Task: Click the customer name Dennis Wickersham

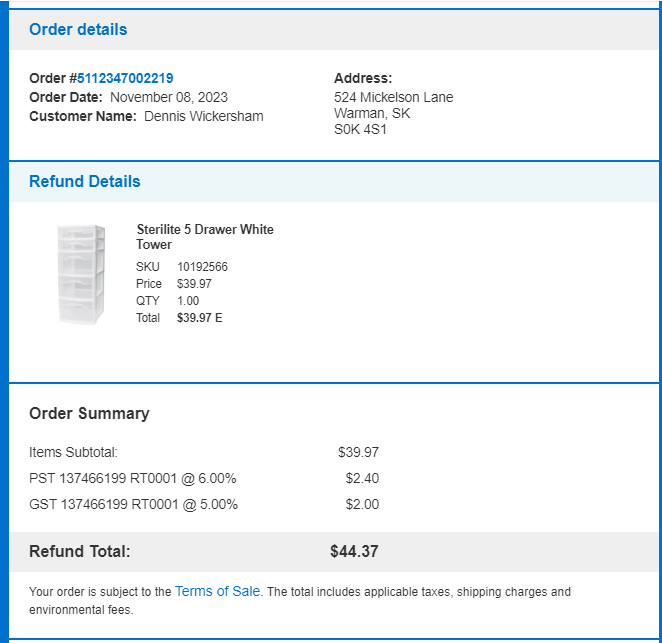Action: click(203, 116)
